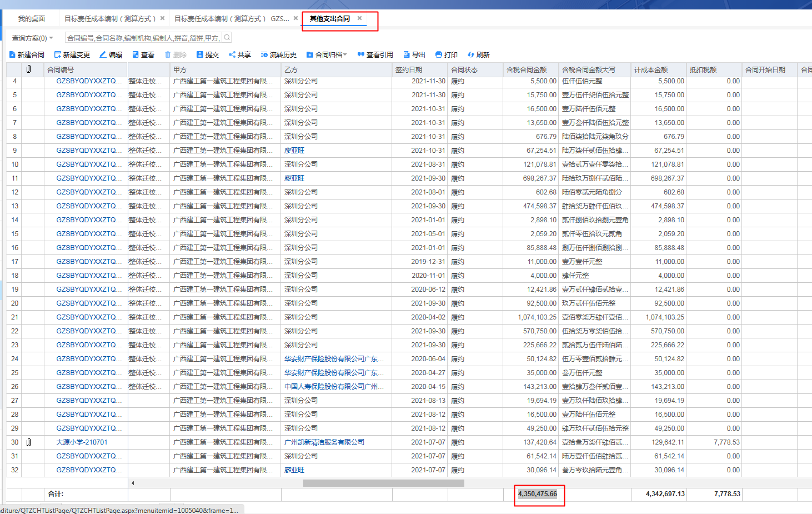Select total tax 7,778.53 in footer
Viewport: 812px width, 514px height.
coord(727,494)
